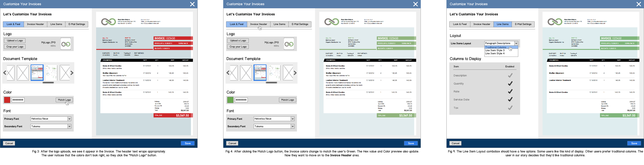Close the Fig 9 Customize Your Invoices dialog
The image size is (644, 165).
(x=638, y=4)
